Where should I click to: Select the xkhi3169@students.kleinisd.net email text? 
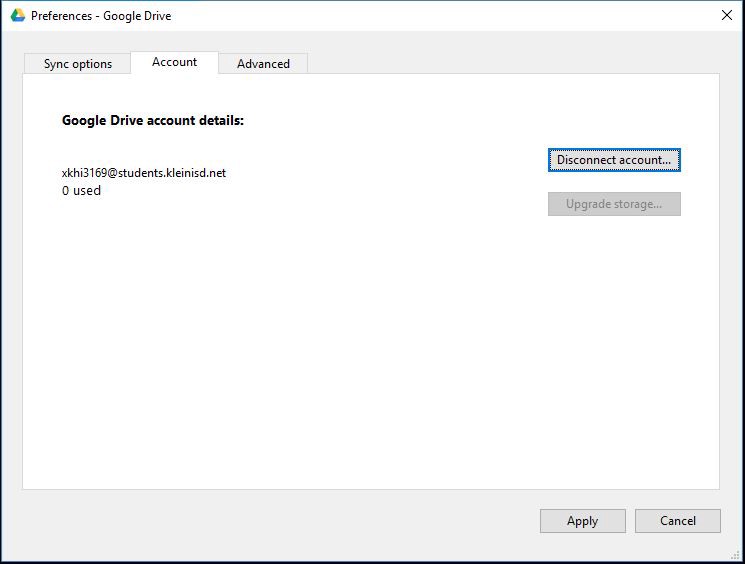144,173
